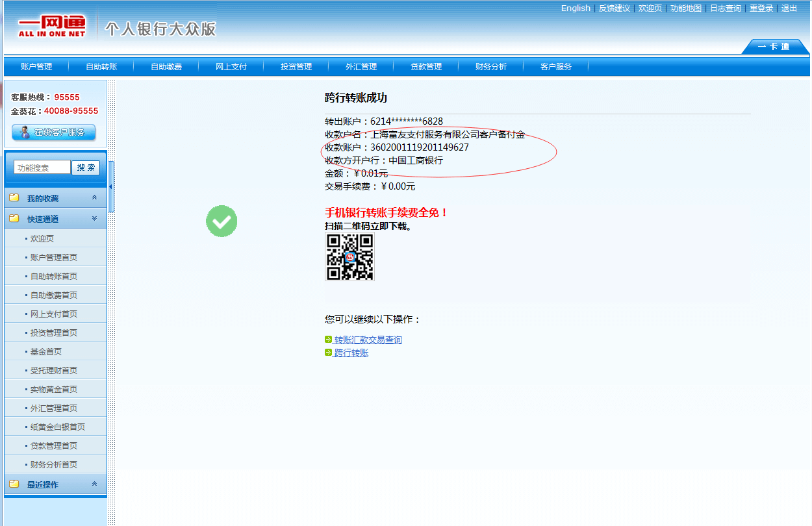Image resolution: width=812 pixels, height=526 pixels.
Task: Click the All In One Net logo
Action: (x=52, y=27)
